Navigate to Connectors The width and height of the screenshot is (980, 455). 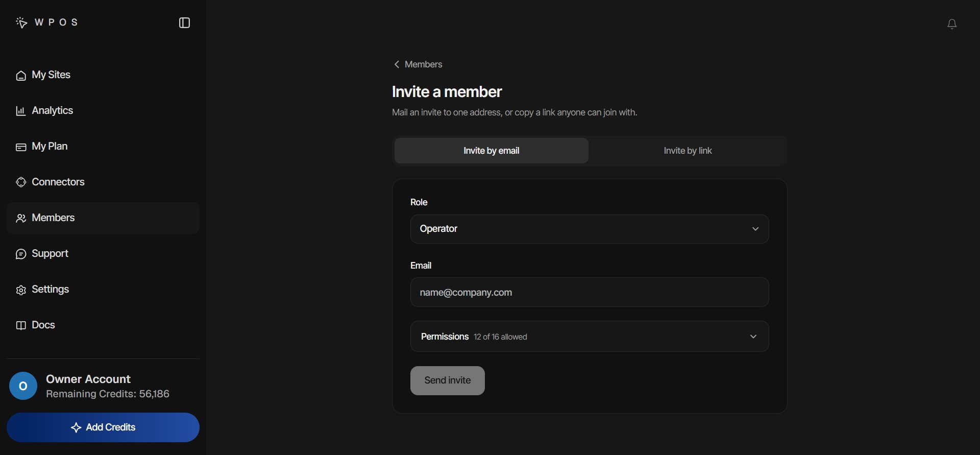103,182
